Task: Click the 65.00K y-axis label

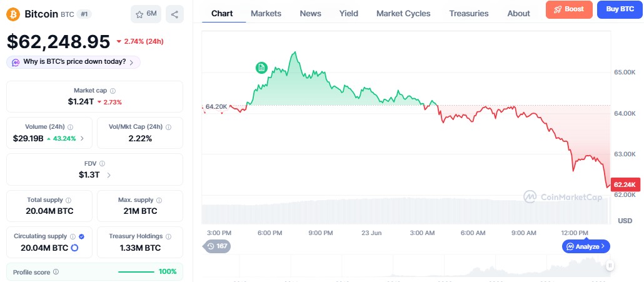Action: (x=624, y=73)
